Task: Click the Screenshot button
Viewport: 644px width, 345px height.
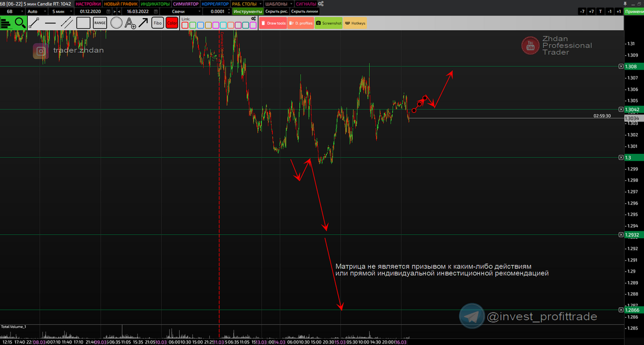Action: click(x=329, y=23)
